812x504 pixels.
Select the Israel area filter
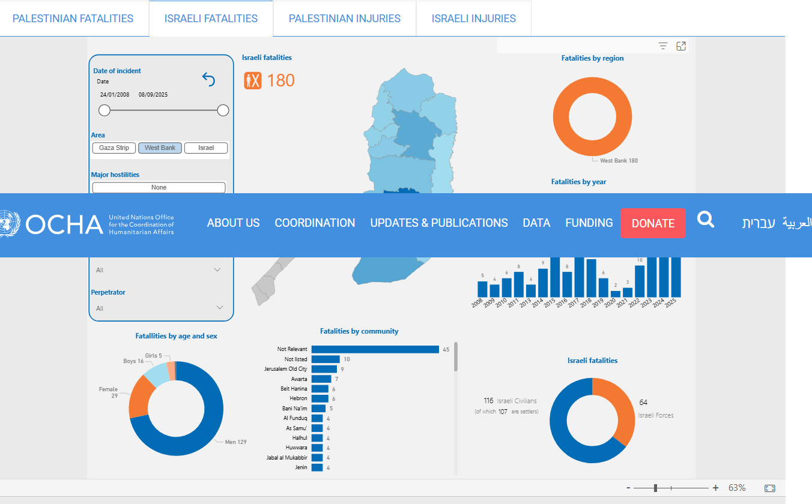206,148
